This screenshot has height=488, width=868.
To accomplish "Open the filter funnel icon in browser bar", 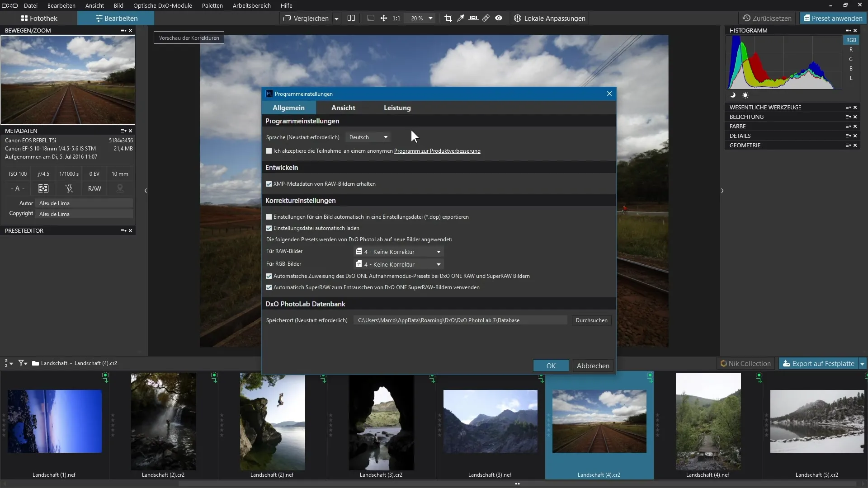I will [23, 363].
